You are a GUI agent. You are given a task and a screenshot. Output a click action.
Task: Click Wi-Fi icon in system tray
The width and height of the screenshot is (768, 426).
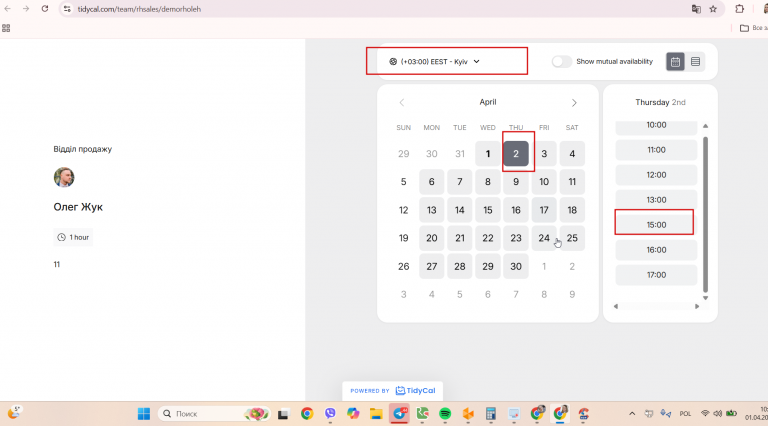click(x=705, y=414)
